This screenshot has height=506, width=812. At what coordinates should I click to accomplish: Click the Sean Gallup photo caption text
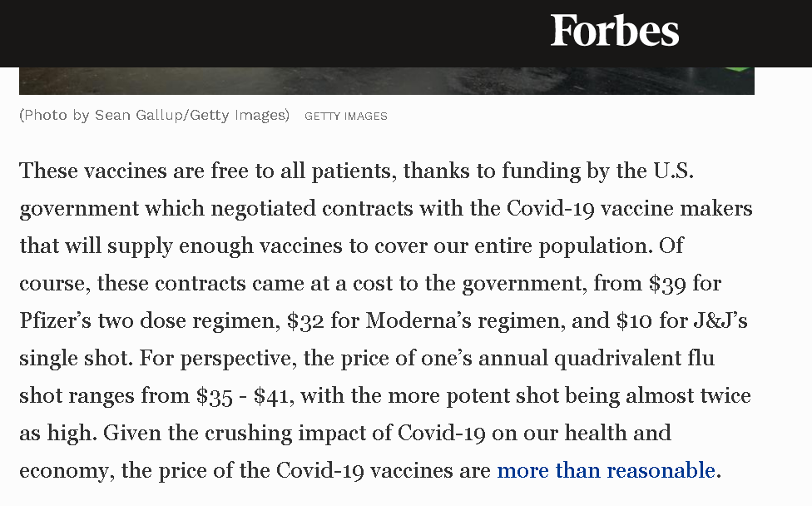154,115
